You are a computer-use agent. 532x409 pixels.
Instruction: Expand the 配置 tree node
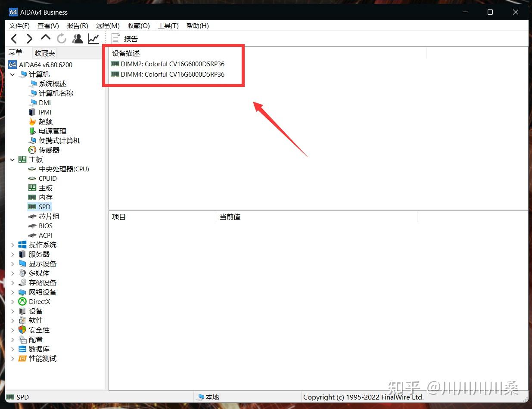click(12, 339)
